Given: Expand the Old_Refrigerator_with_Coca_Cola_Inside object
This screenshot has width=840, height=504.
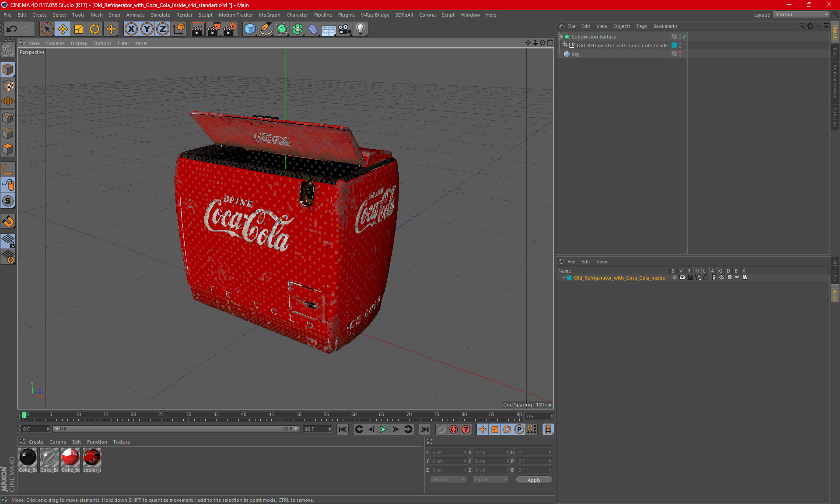Looking at the screenshot, I should coord(565,45).
